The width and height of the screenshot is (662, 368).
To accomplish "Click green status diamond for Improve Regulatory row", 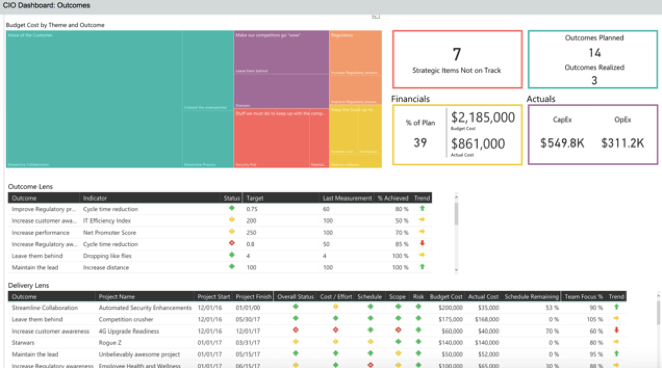I will (x=231, y=208).
